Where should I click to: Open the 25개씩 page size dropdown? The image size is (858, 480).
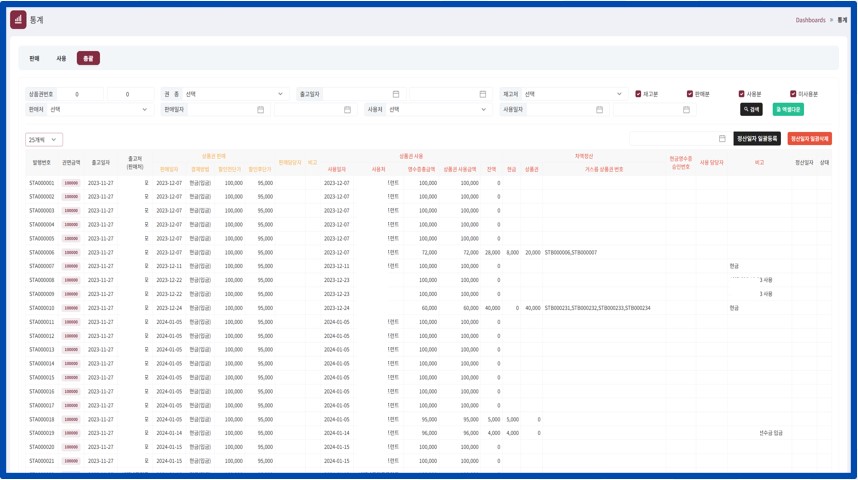44,140
